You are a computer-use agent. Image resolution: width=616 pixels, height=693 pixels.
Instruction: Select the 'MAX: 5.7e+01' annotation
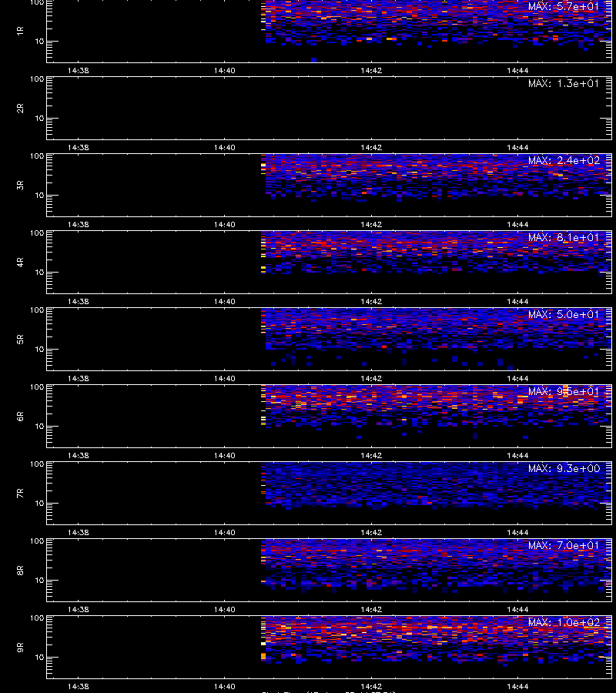pos(564,7)
